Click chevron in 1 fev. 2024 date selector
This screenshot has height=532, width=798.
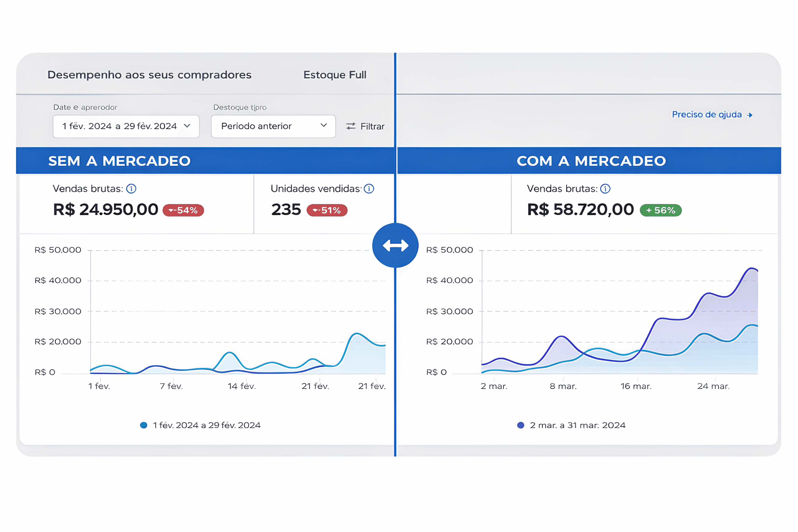click(187, 126)
